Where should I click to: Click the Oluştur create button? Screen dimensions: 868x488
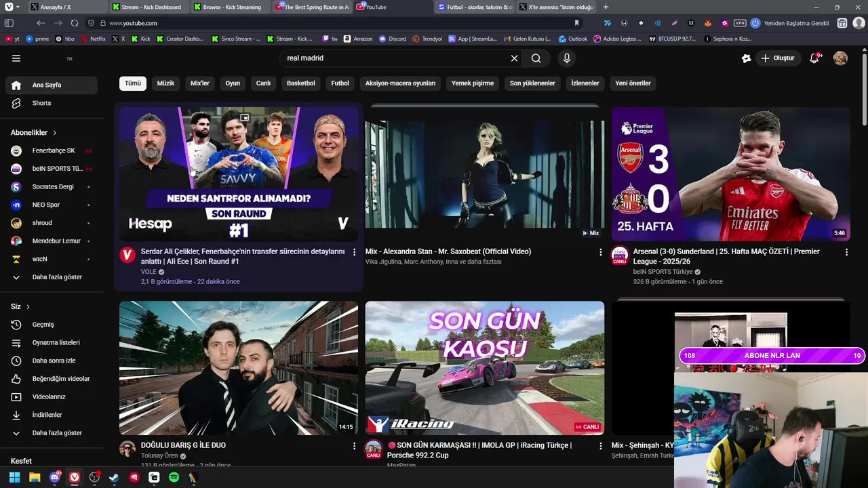click(777, 58)
